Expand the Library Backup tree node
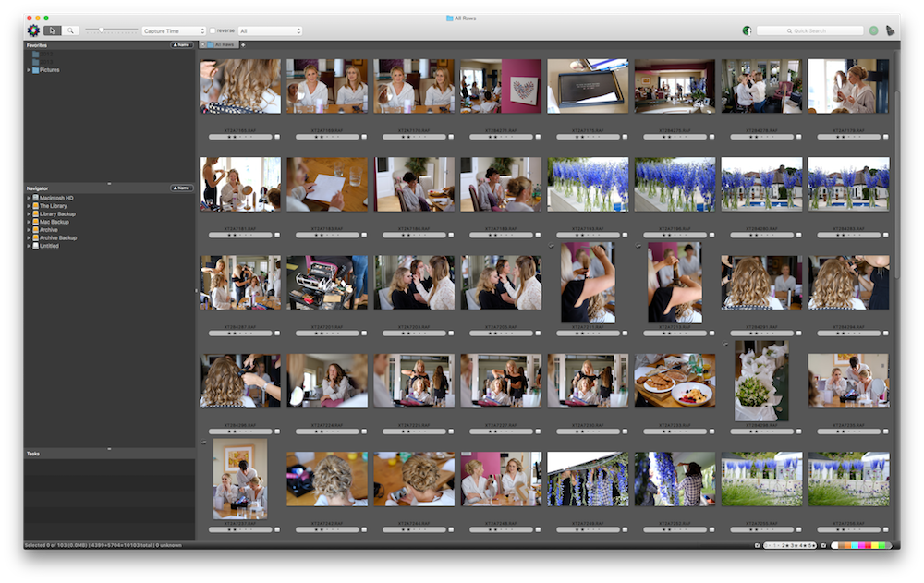Viewport: 924px width, 583px height. [x=29, y=214]
